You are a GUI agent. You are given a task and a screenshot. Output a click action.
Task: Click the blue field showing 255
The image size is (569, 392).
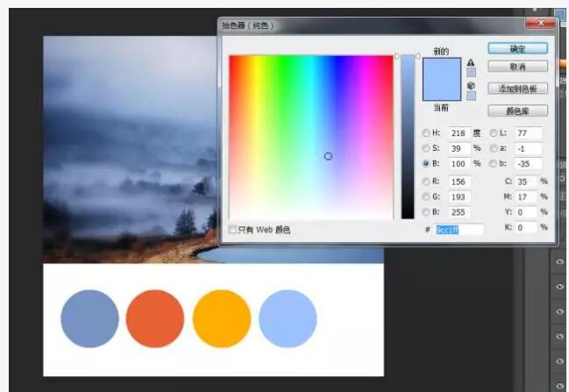[459, 212]
